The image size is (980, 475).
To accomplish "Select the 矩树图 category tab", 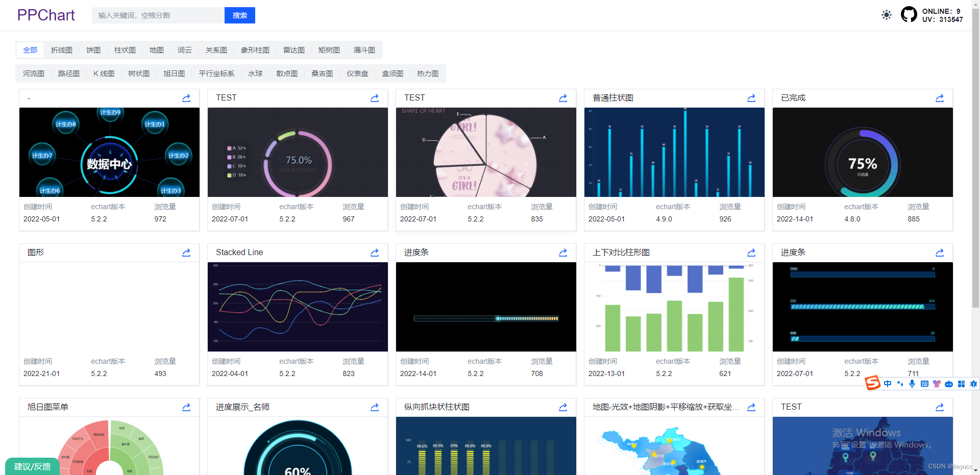I will [x=329, y=50].
